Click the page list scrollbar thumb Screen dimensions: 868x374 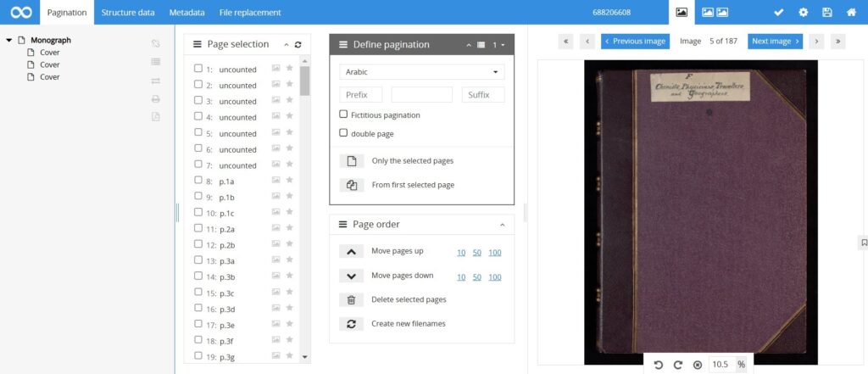[304, 81]
